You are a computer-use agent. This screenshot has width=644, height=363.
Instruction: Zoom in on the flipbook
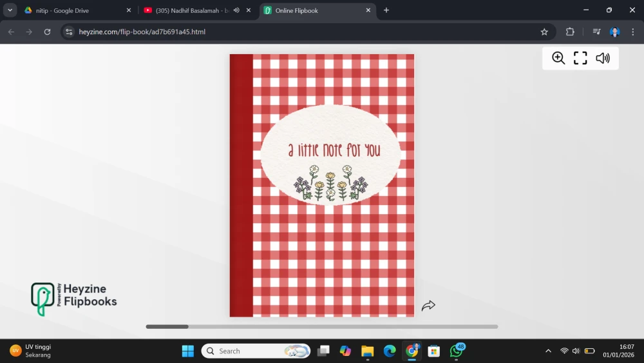tap(558, 58)
